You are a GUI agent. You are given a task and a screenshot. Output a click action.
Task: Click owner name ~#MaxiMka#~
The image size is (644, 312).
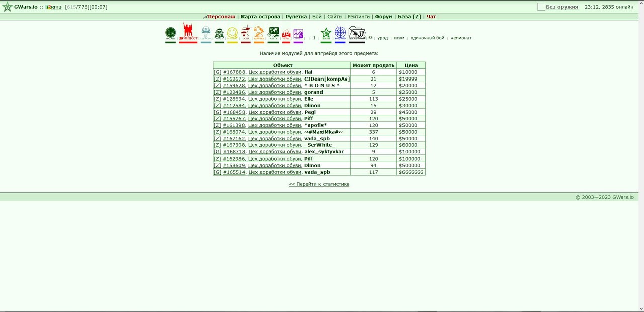[324, 132]
